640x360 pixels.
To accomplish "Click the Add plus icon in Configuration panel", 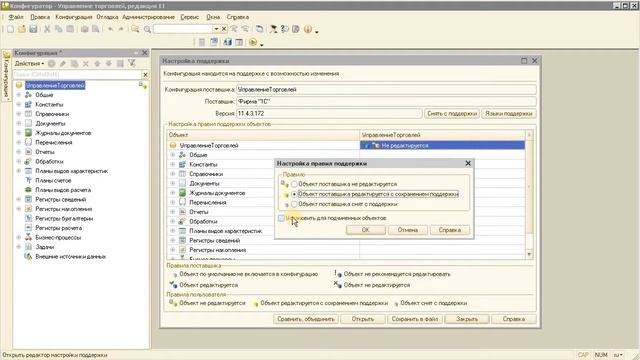I will (51, 63).
